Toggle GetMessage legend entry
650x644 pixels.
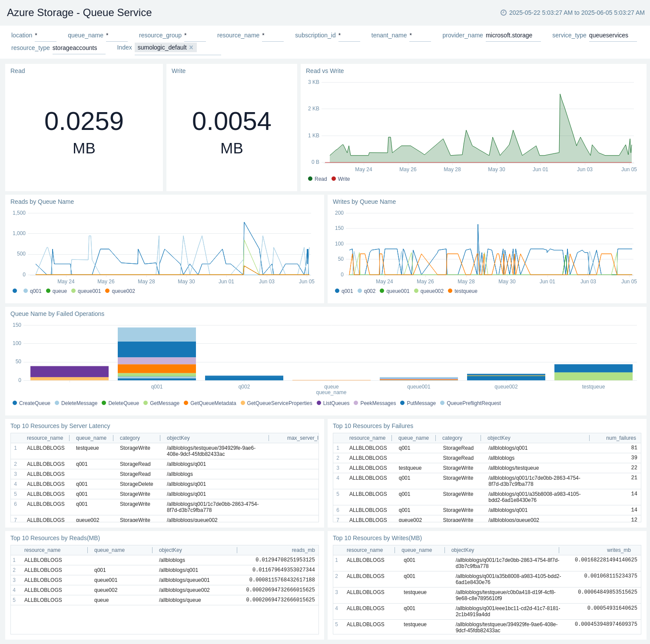pos(161,403)
